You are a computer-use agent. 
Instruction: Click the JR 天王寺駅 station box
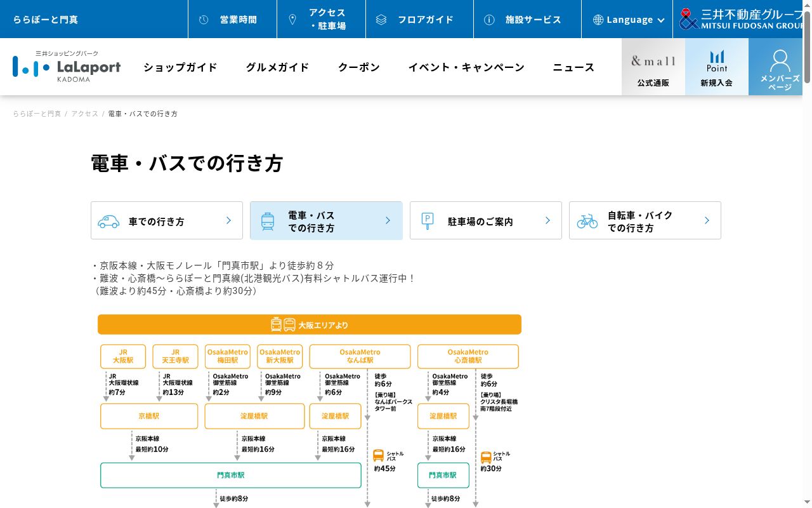tap(175, 356)
